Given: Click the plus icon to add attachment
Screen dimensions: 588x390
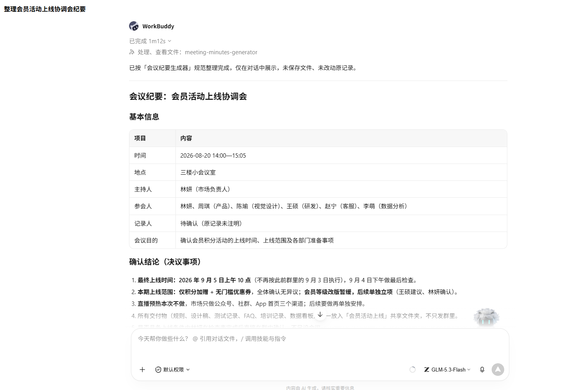Looking at the screenshot, I should pos(142,370).
